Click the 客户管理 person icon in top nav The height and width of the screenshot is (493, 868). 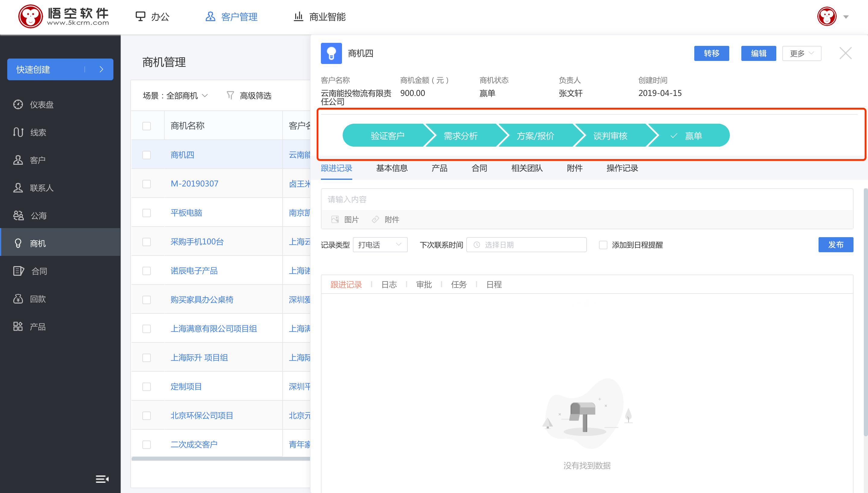tap(210, 16)
